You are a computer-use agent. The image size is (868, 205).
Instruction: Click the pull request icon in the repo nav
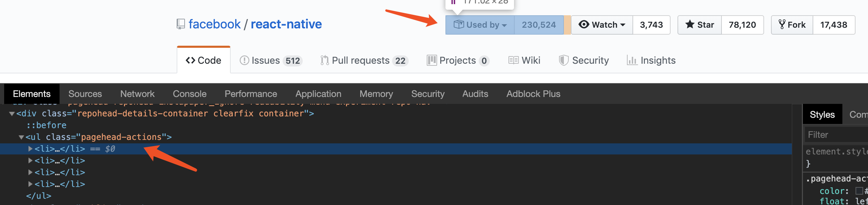click(x=325, y=60)
